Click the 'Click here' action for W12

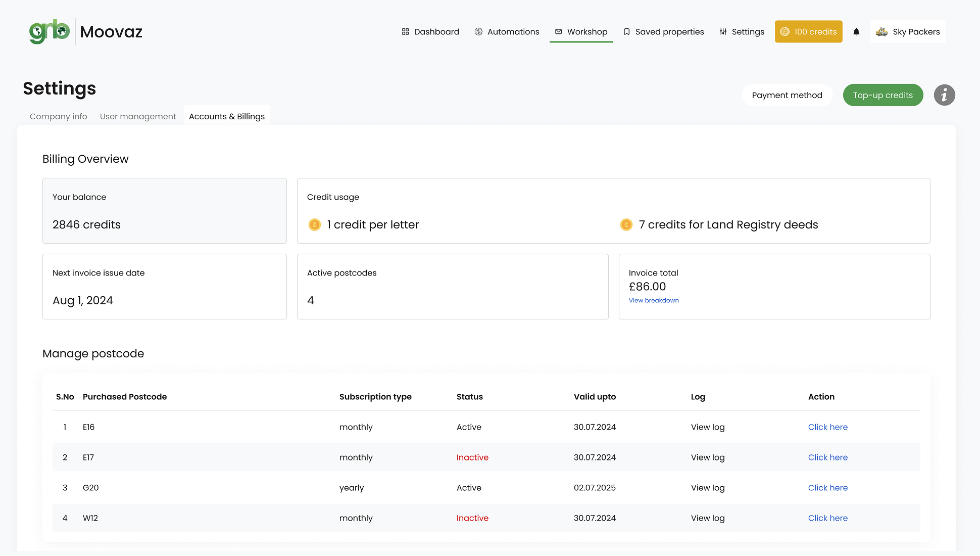(827, 518)
